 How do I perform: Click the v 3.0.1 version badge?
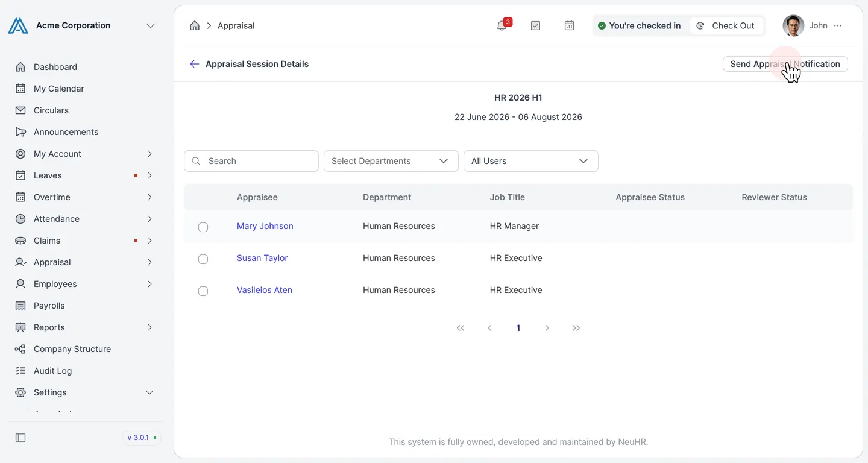[142, 438]
